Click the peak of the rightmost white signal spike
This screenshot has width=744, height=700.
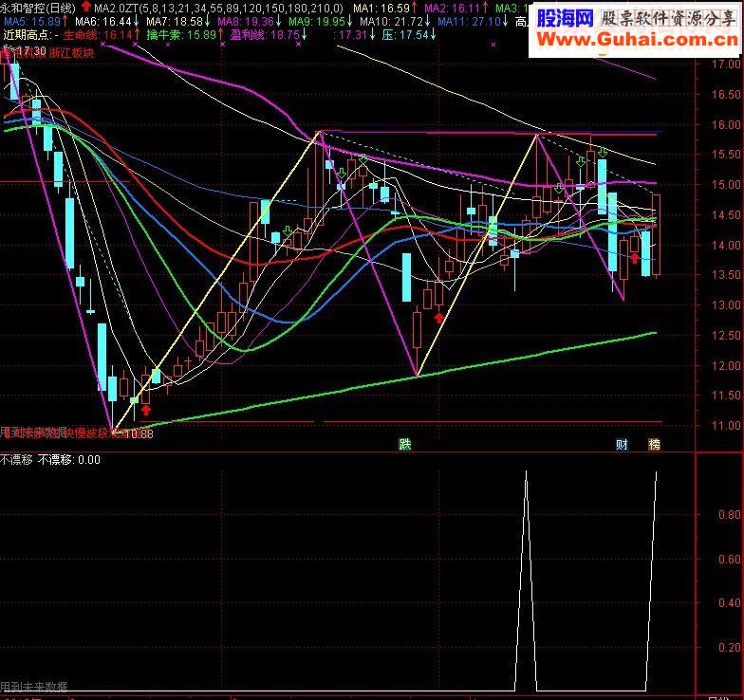[x=657, y=472]
